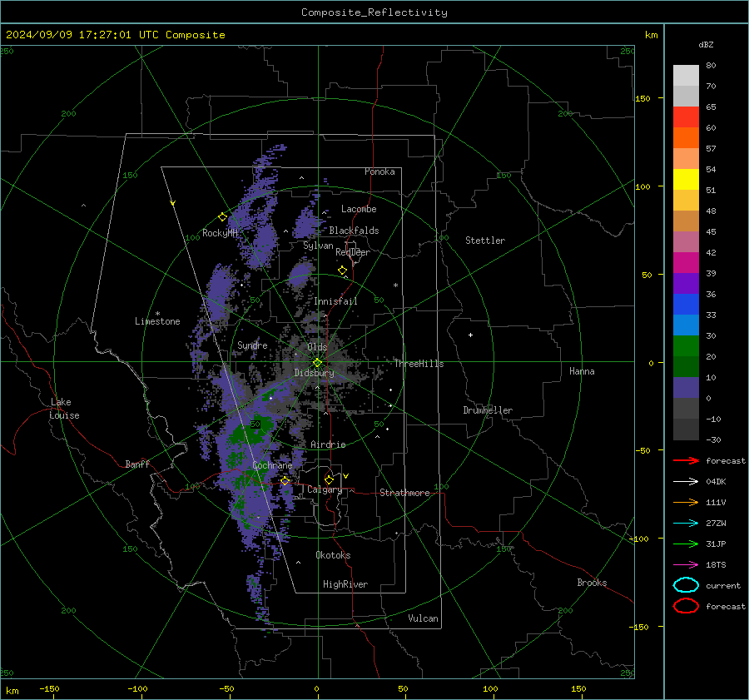The width and height of the screenshot is (749, 700).
Task: Click the Okotoks map label
Action: click(333, 555)
